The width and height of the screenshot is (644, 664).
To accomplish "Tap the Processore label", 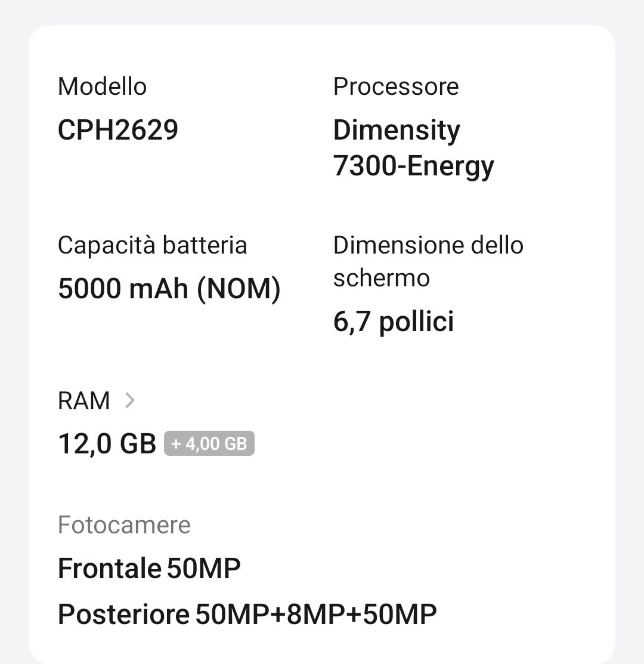I will [396, 87].
